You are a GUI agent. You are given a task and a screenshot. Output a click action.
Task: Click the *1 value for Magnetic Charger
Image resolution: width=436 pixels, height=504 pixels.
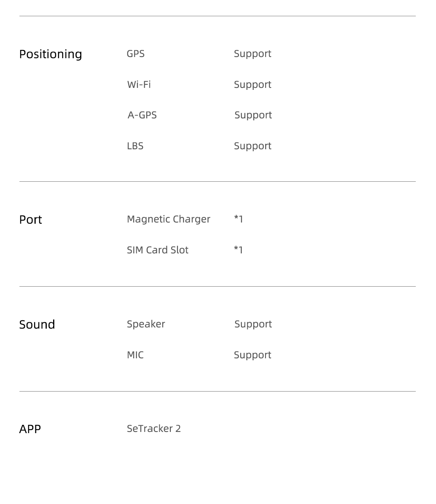(x=239, y=219)
